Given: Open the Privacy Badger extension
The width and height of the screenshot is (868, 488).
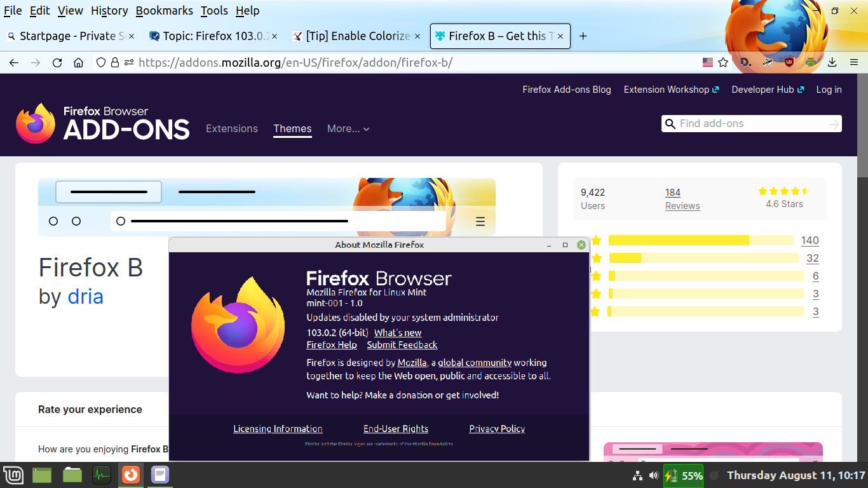Looking at the screenshot, I should [x=768, y=62].
